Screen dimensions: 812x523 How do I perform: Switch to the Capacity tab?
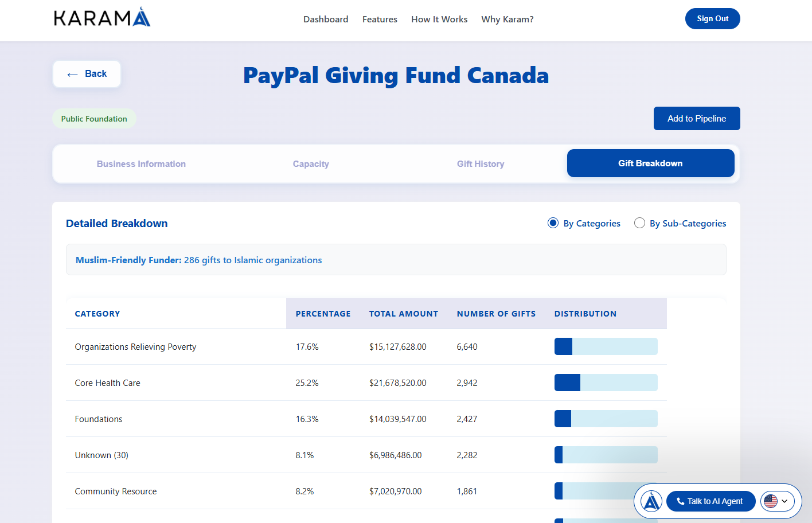click(311, 164)
